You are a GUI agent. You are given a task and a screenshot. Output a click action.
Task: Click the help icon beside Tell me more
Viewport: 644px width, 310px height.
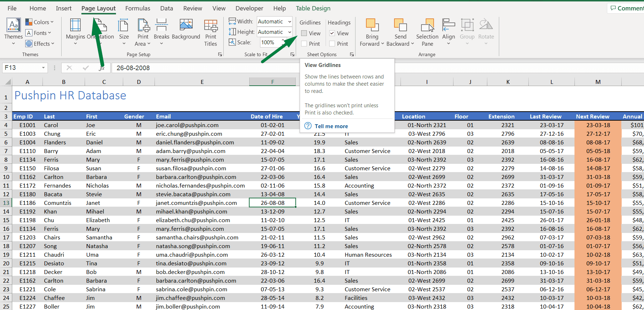tap(308, 126)
